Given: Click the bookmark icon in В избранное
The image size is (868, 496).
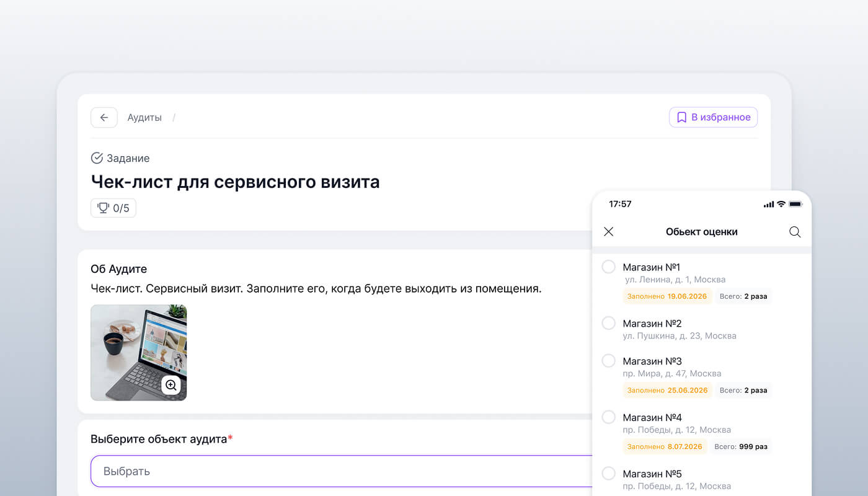Looking at the screenshot, I should pyautogui.click(x=681, y=117).
